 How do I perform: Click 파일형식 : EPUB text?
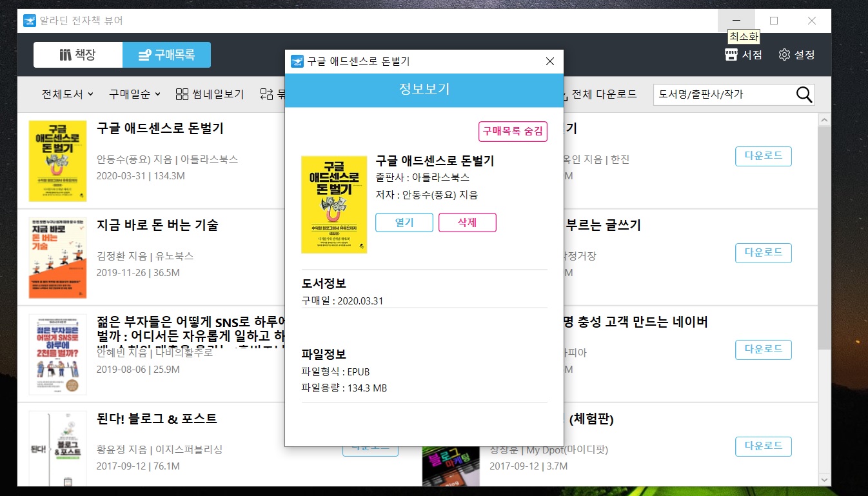pos(335,372)
